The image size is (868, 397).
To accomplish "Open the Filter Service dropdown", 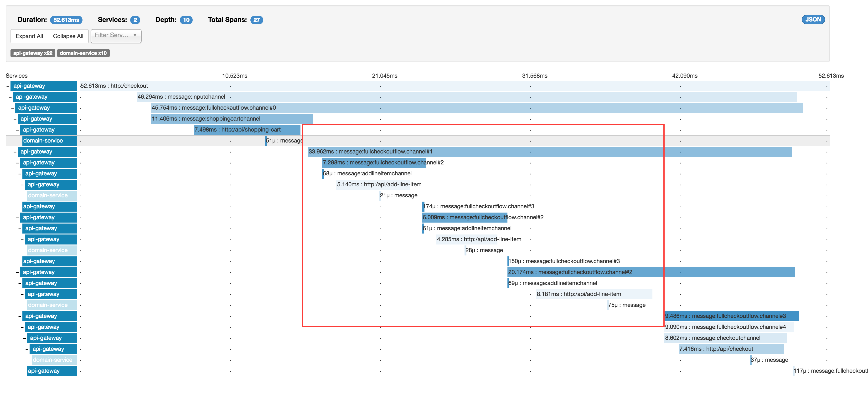I will click(116, 36).
